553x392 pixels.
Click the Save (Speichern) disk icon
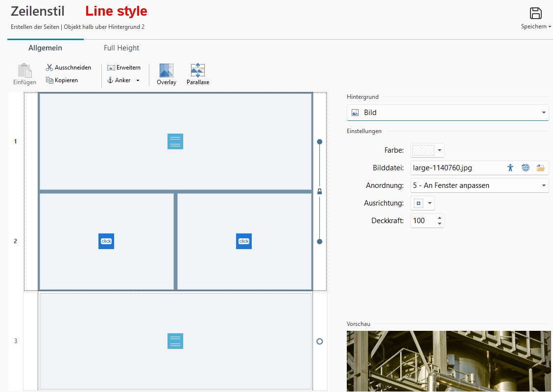(x=536, y=14)
